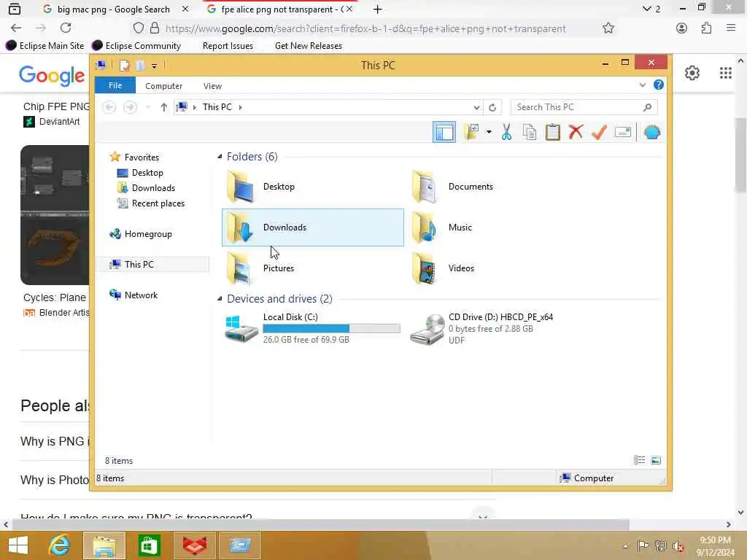Viewport: 747px width, 560px height.
Task: Open Report Issues bookmark
Action: pos(228,46)
